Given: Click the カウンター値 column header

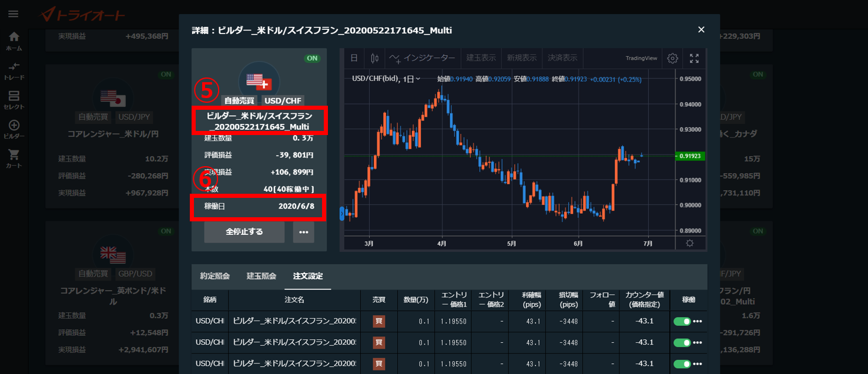Looking at the screenshot, I should click(644, 299).
